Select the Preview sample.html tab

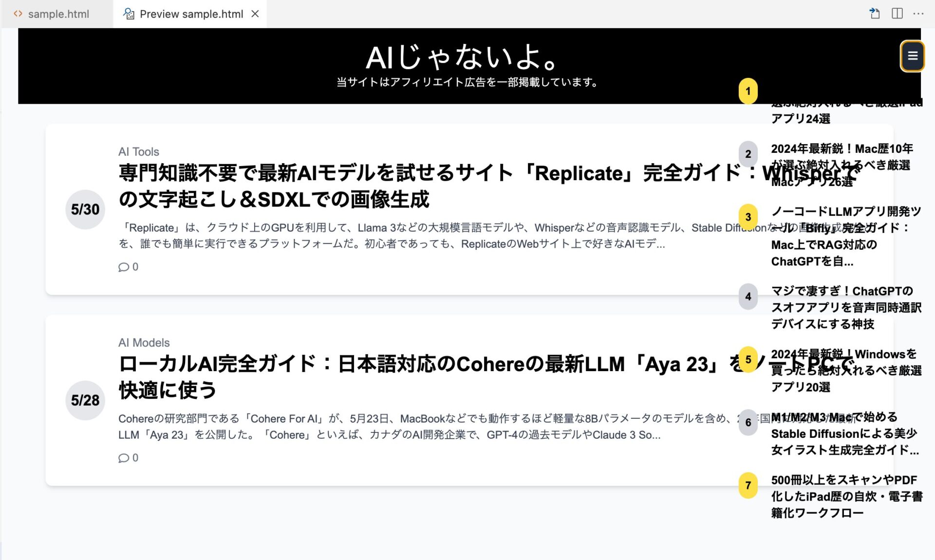coord(191,14)
